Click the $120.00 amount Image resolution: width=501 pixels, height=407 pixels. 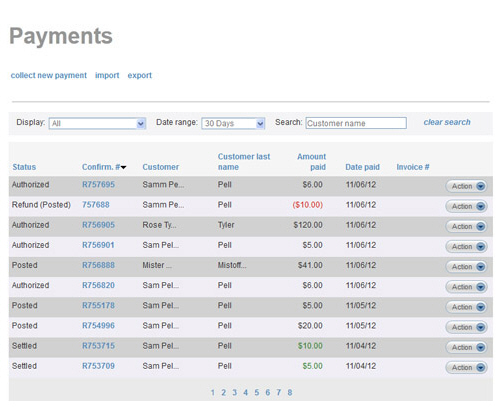click(x=308, y=225)
